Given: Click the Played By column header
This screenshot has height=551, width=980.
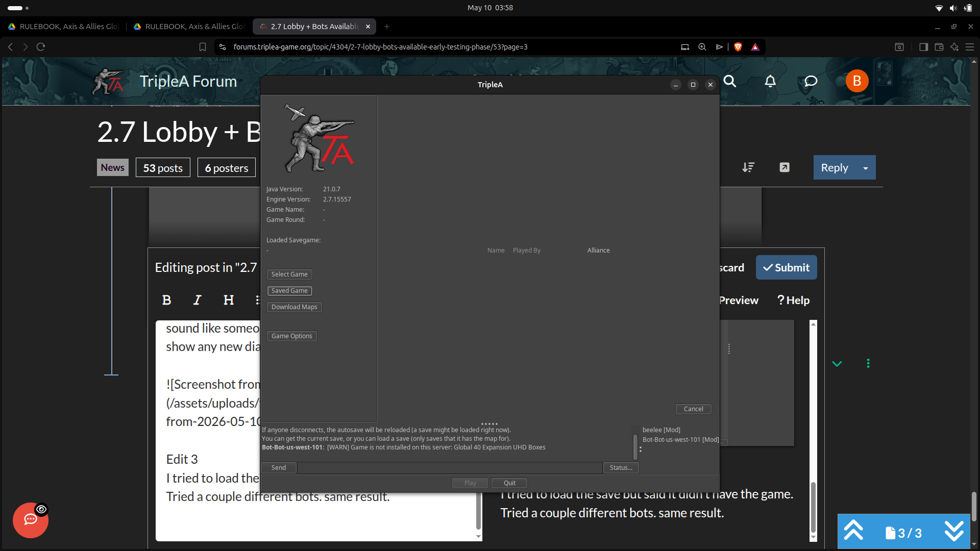Looking at the screenshot, I should click(527, 251).
